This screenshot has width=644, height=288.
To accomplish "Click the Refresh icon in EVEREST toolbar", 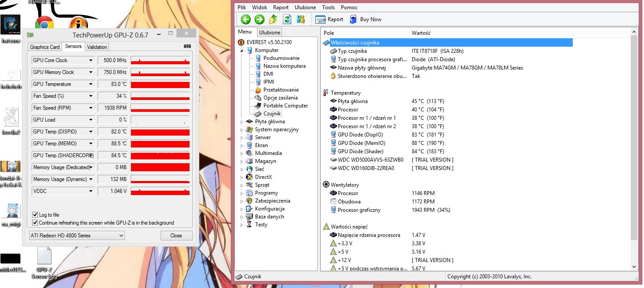I will click(287, 19).
